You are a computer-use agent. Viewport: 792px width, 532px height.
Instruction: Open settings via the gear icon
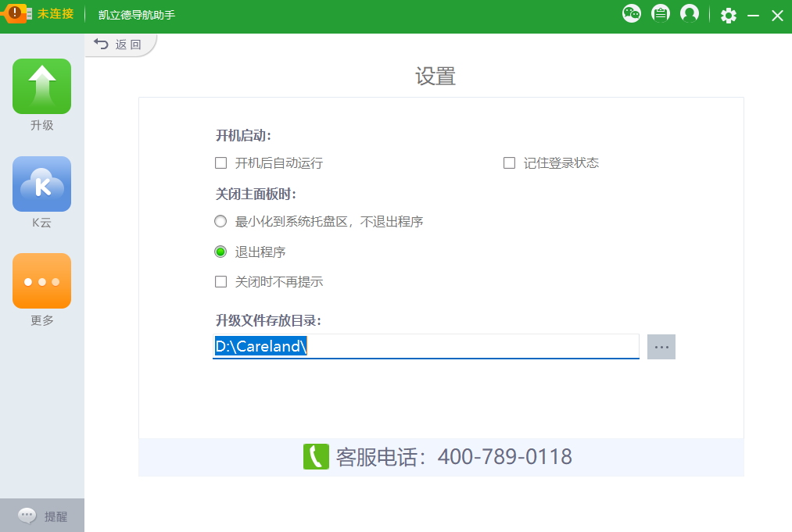pos(729,16)
